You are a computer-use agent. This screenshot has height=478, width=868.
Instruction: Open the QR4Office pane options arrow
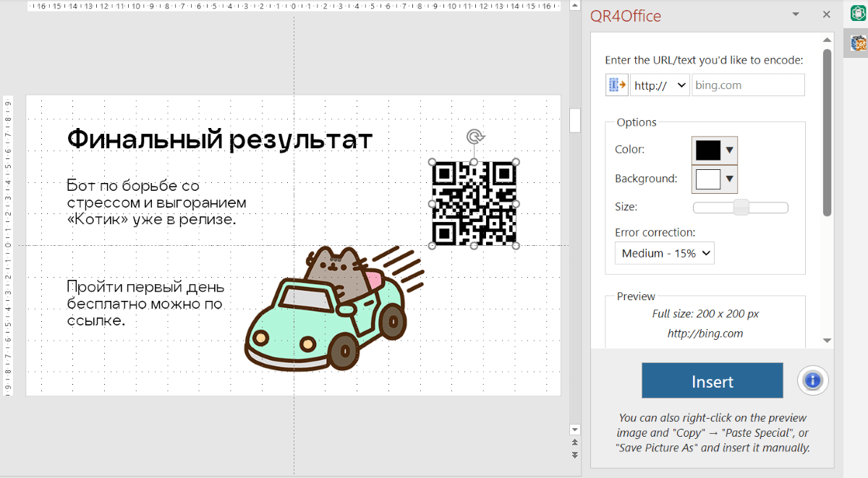tap(796, 14)
